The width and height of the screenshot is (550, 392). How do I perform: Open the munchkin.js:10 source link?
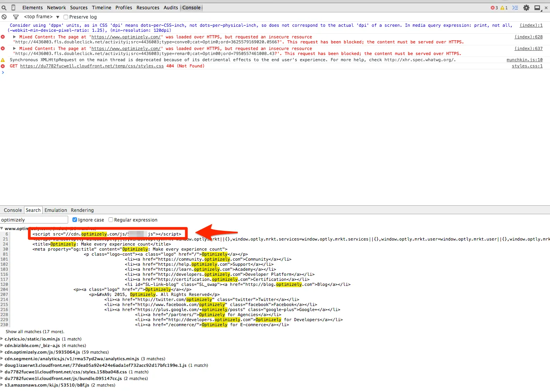tap(524, 60)
